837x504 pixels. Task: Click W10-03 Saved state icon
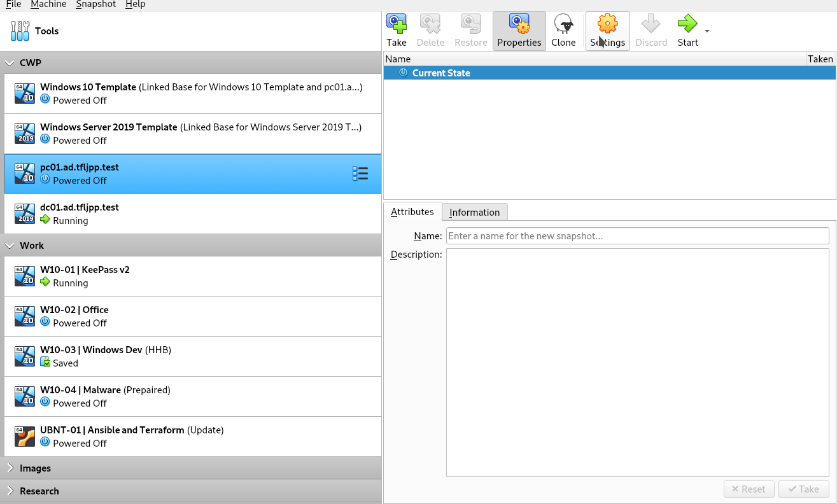45,363
